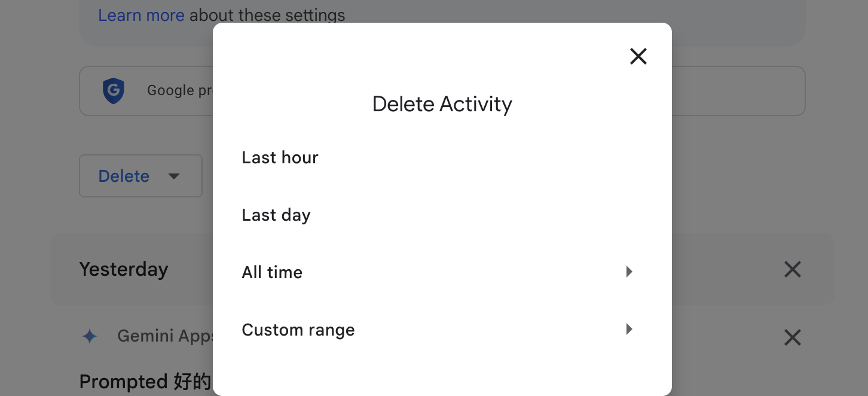This screenshot has width=868, height=396.
Task: Pick the "All time" deletion option
Action: [272, 272]
